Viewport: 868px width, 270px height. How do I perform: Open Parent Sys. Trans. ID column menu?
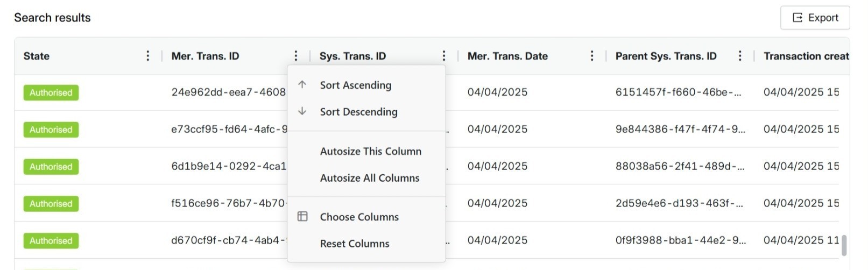click(x=740, y=56)
